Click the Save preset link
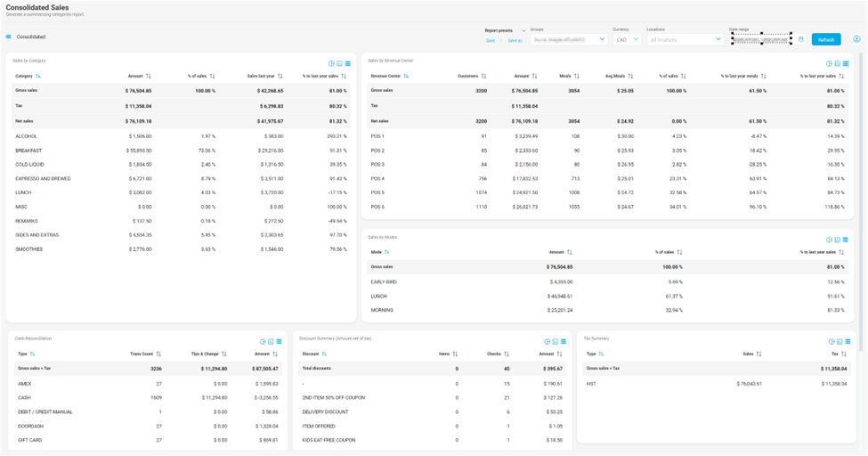The width and height of the screenshot is (868, 456). (x=491, y=40)
